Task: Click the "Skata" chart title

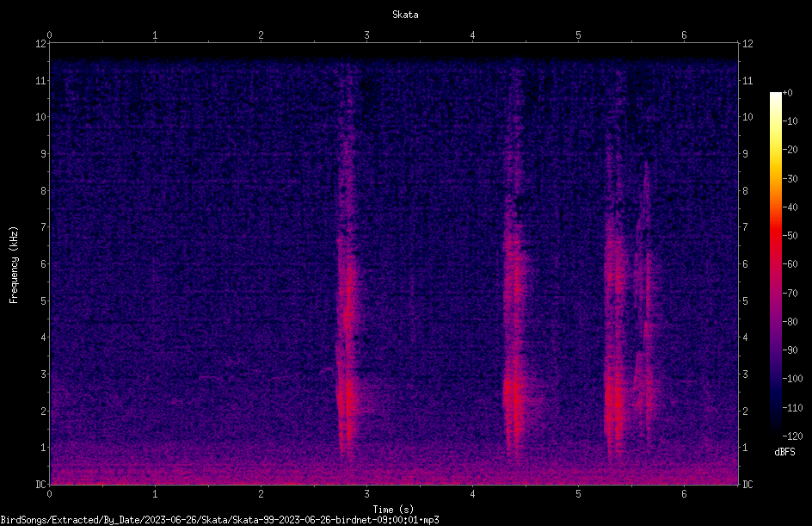Action: point(405,15)
